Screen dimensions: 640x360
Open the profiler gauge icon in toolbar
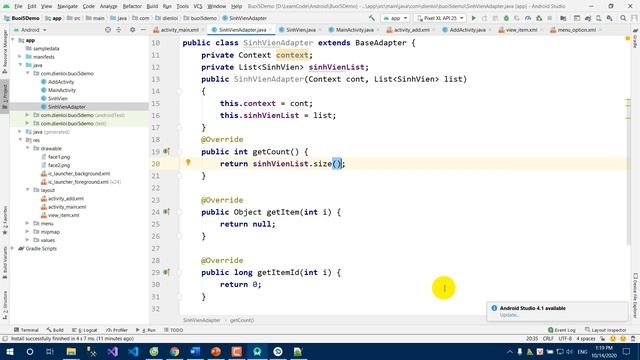(x=528, y=18)
